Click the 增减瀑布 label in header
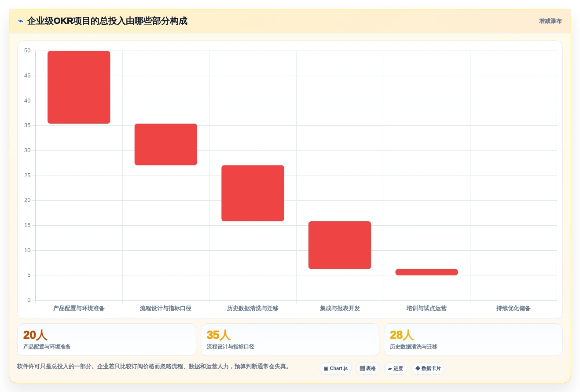 550,21
